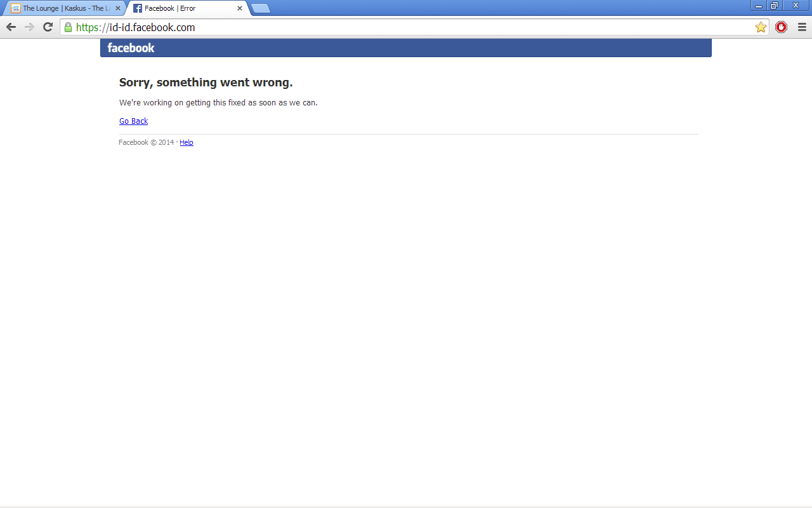Select the Facebook Error tab

point(187,8)
